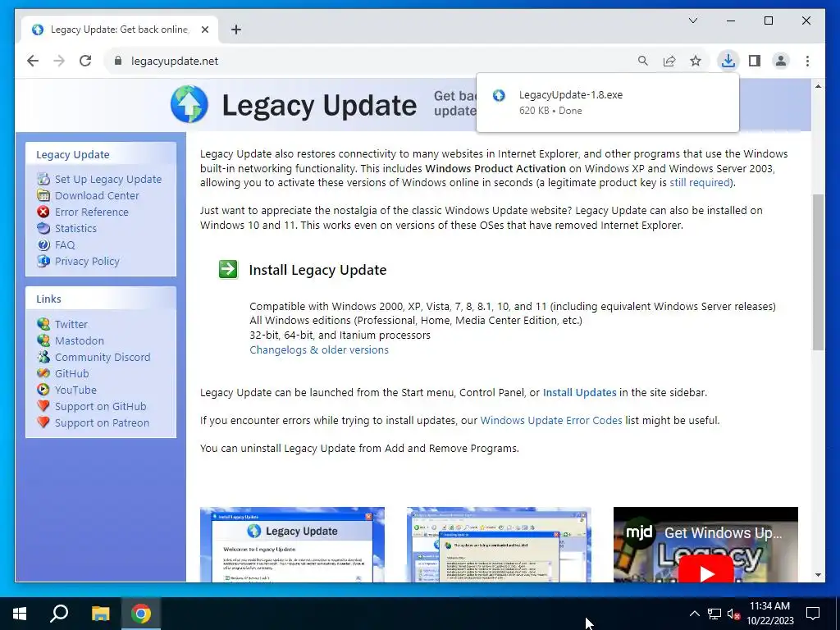Open the Windows Start menu
840x630 pixels.
tap(20, 614)
